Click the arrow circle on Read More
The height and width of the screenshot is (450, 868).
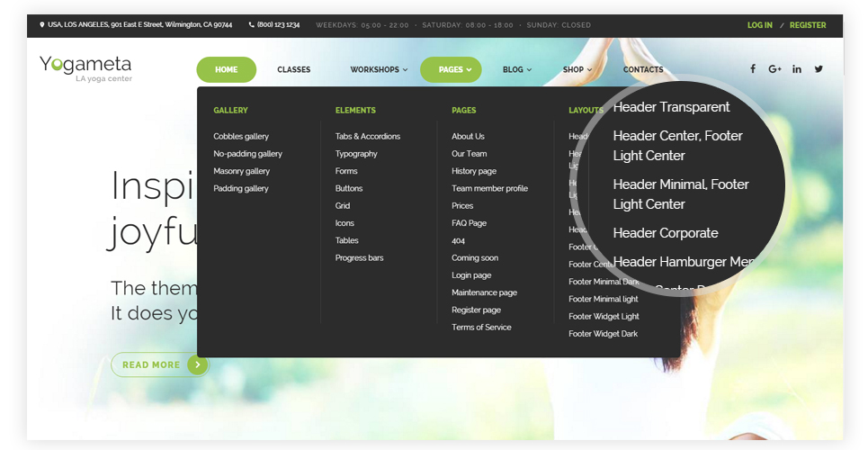[x=198, y=364]
